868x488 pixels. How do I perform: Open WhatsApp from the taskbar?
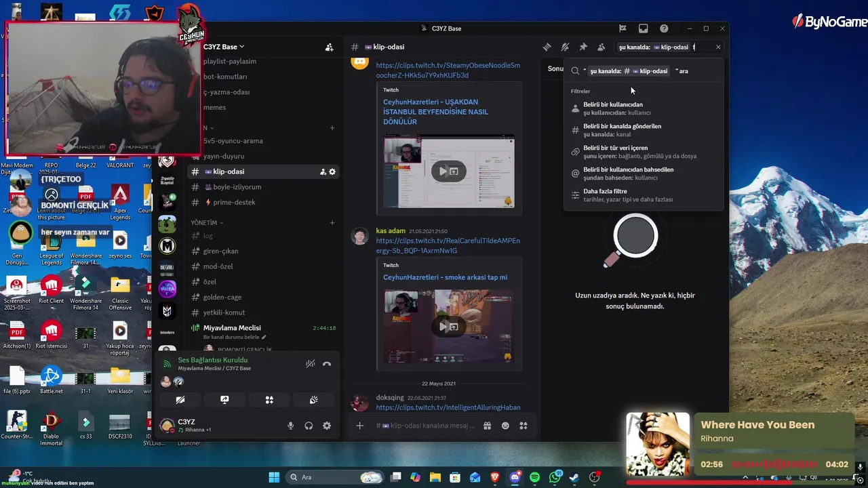555,477
